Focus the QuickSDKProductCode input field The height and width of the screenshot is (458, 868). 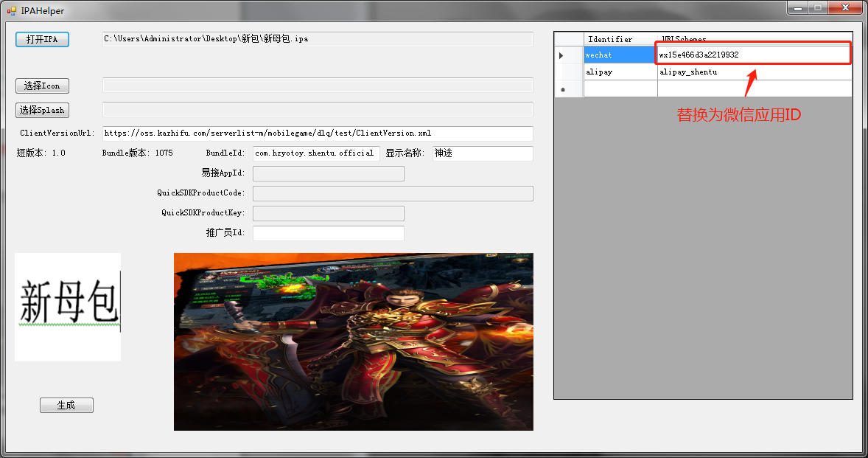click(x=393, y=193)
